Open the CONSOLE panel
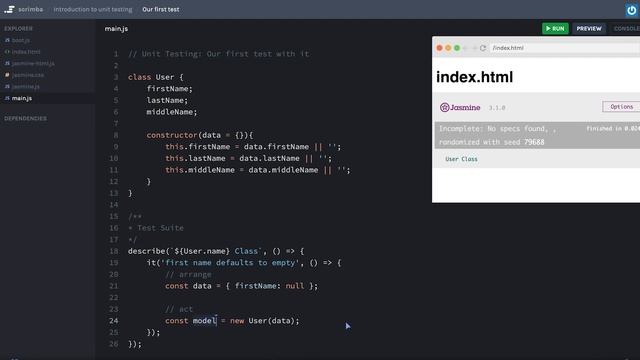Image resolution: width=640 pixels, height=360 pixels. 626,29
